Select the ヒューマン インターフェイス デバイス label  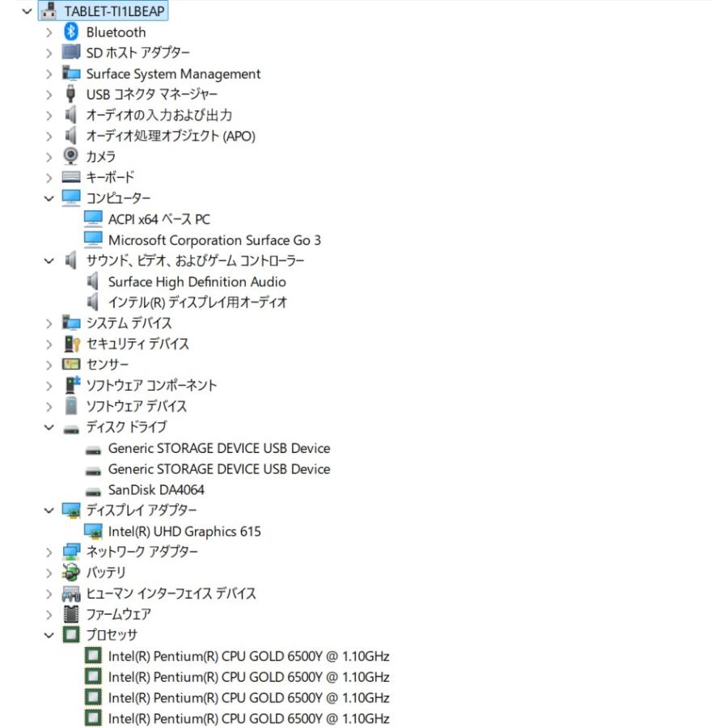pos(171,594)
